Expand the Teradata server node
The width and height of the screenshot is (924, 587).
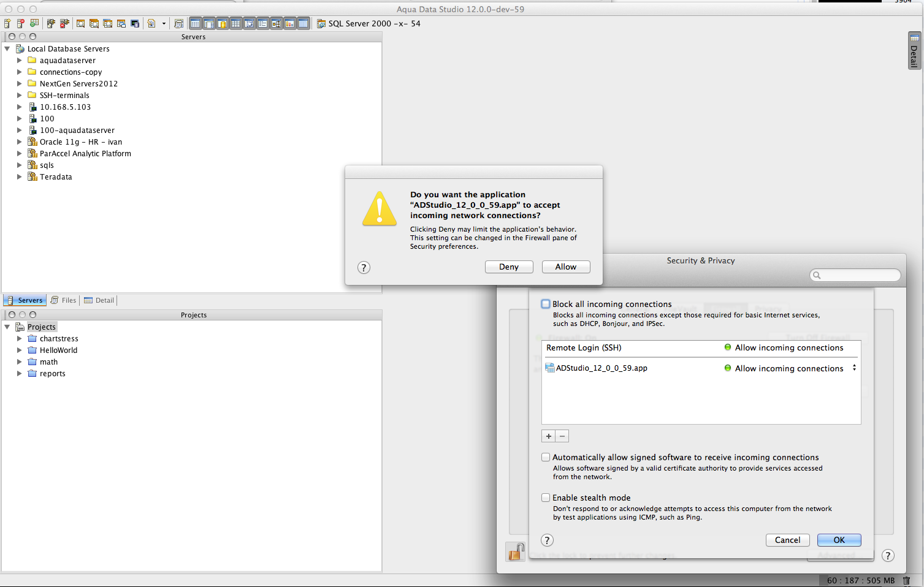pyautogui.click(x=19, y=176)
